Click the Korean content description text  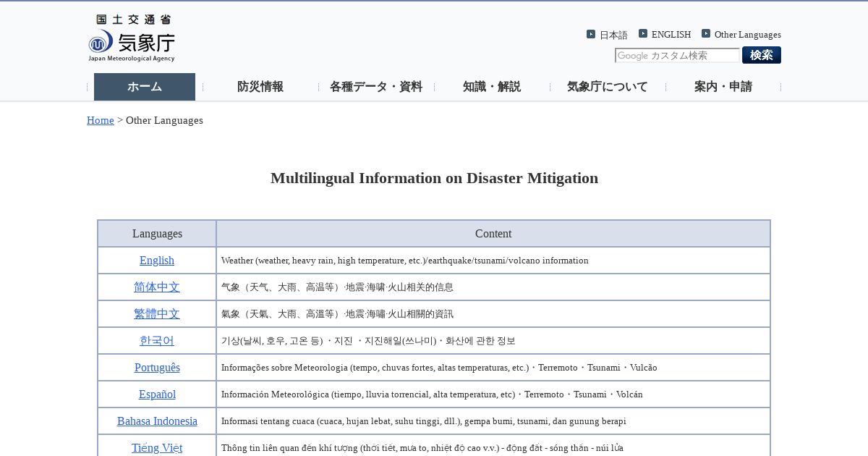tap(368, 341)
